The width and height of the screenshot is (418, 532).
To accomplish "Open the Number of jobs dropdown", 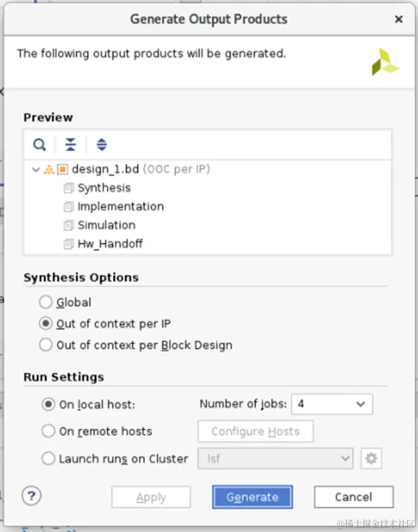I will pos(332,404).
